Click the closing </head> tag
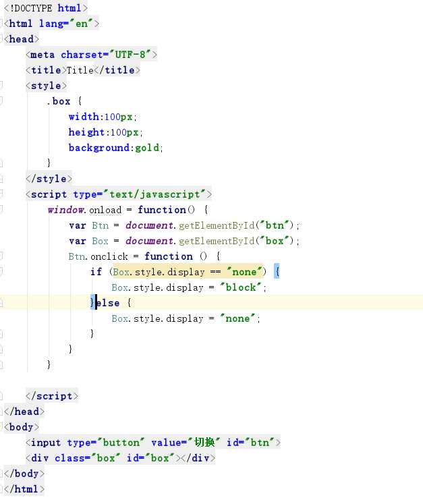The height and width of the screenshot is (504, 423). [x=24, y=411]
